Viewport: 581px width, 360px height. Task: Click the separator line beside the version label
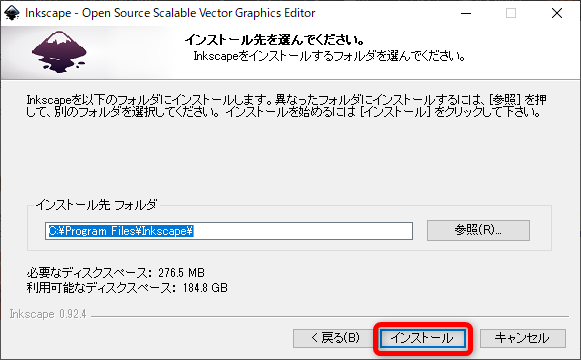pos(330,316)
